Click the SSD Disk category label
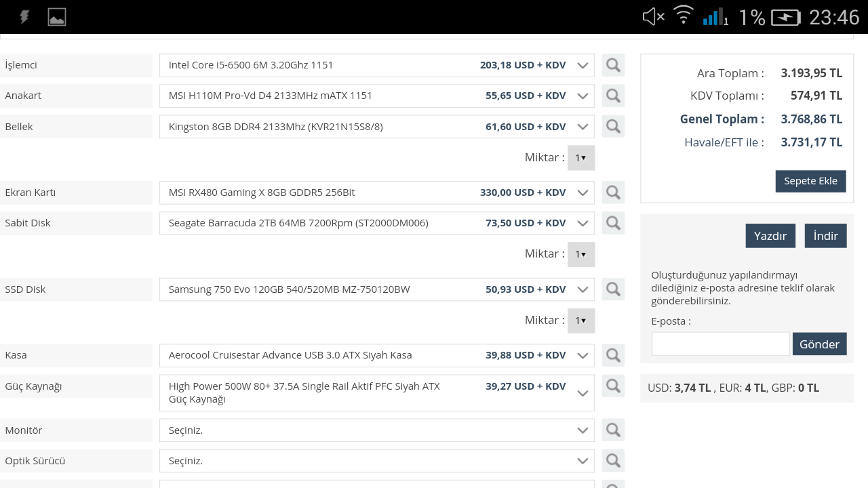The image size is (868, 488). [25, 289]
